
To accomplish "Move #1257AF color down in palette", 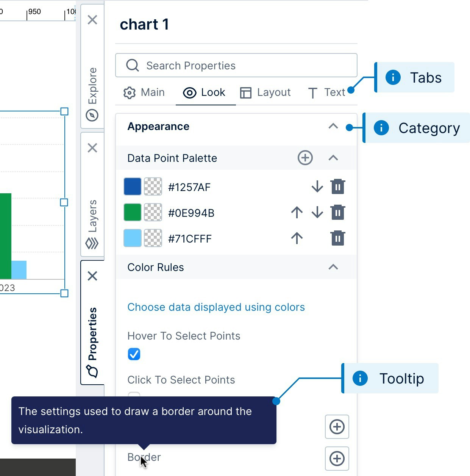I will [317, 187].
